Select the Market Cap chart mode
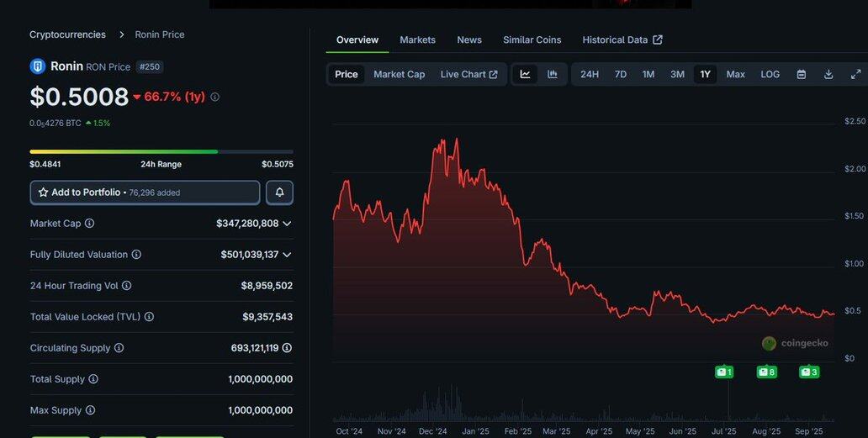868x438 pixels. (400, 74)
